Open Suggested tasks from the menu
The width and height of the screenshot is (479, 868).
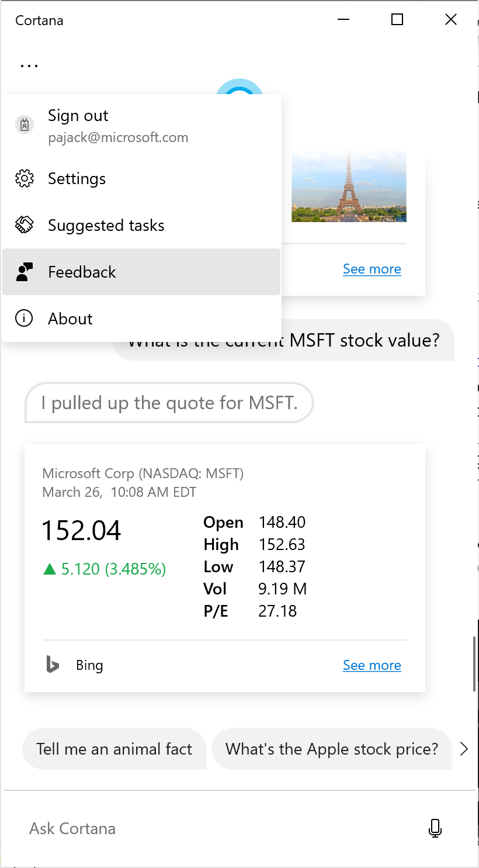(106, 225)
